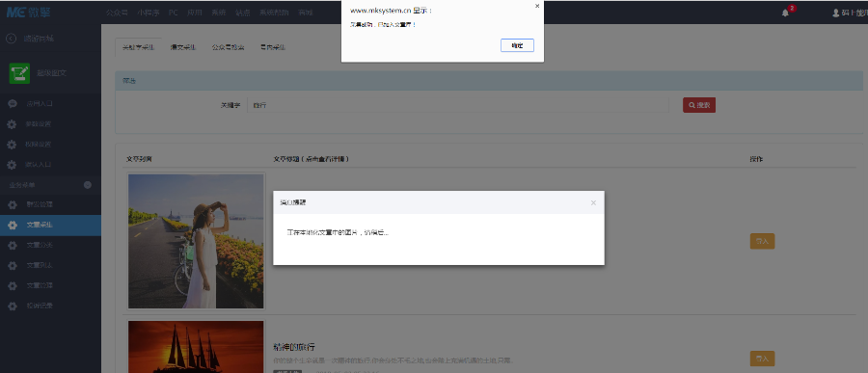Open the 站点 top menu

[242, 13]
